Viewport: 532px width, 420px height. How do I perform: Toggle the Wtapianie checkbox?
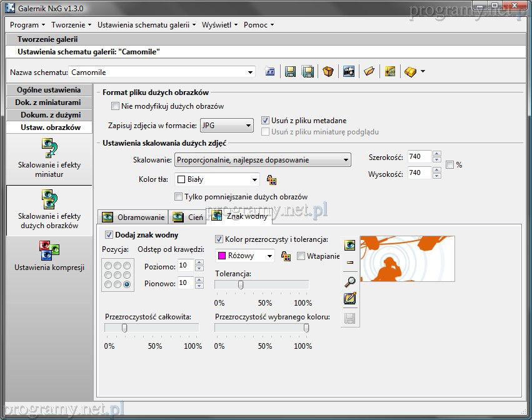301,256
